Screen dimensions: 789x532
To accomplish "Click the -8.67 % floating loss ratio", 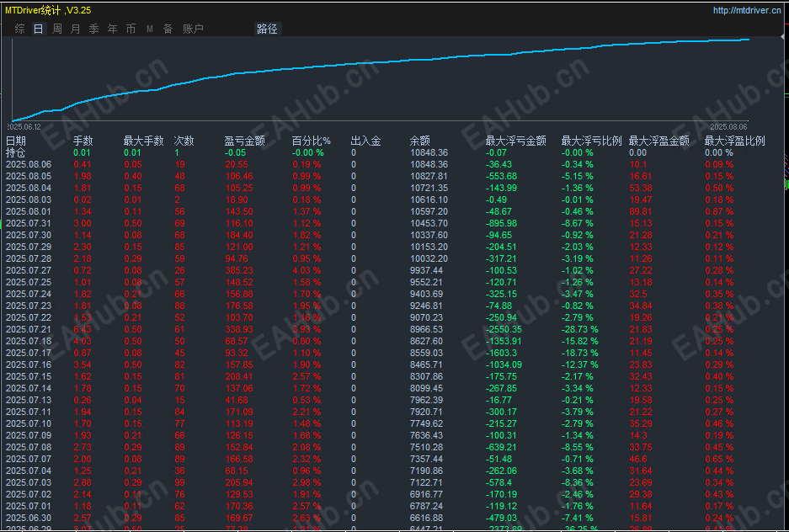I will click(577, 223).
